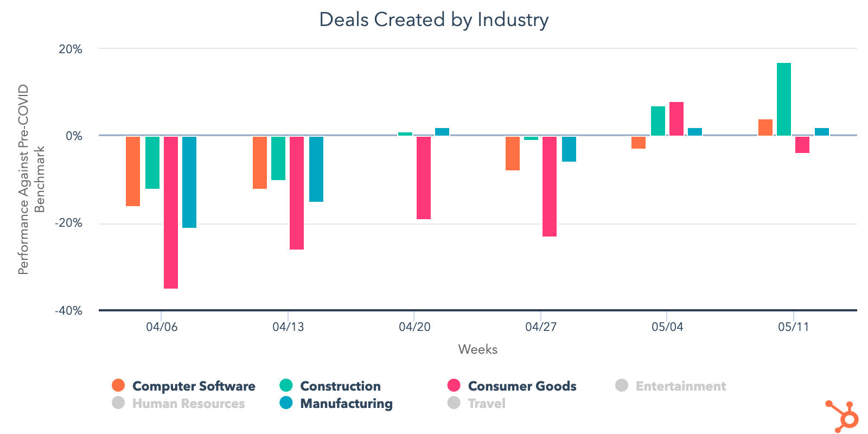This screenshot has height=434, width=868.
Task: Click the 05/04 week axis label
Action: [x=667, y=327]
